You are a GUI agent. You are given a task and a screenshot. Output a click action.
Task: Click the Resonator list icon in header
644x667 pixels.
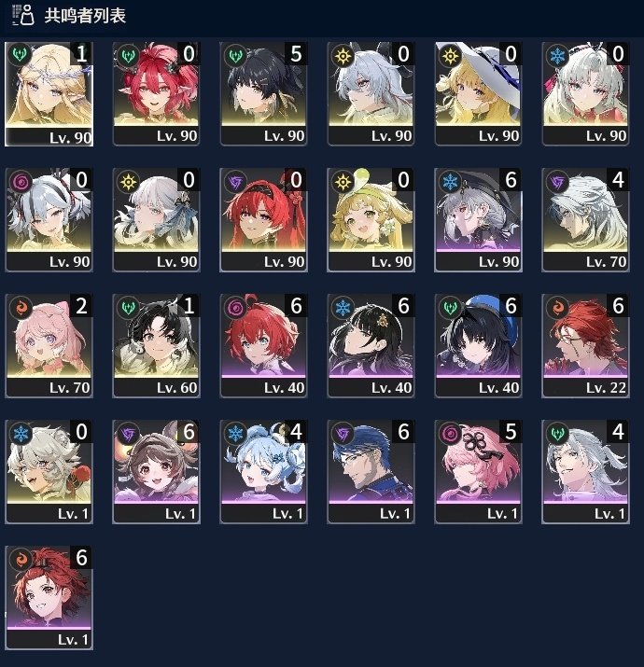click(23, 15)
